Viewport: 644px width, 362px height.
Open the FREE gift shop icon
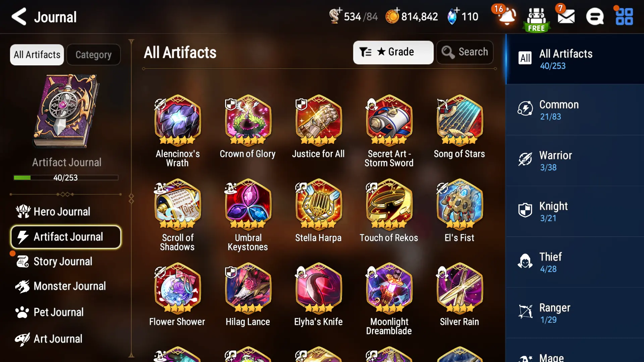pyautogui.click(x=536, y=19)
